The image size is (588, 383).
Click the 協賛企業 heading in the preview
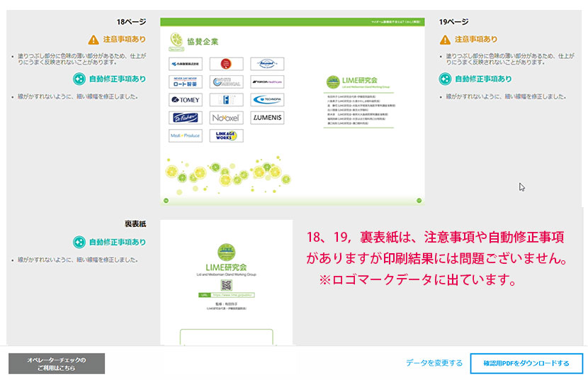(203, 42)
